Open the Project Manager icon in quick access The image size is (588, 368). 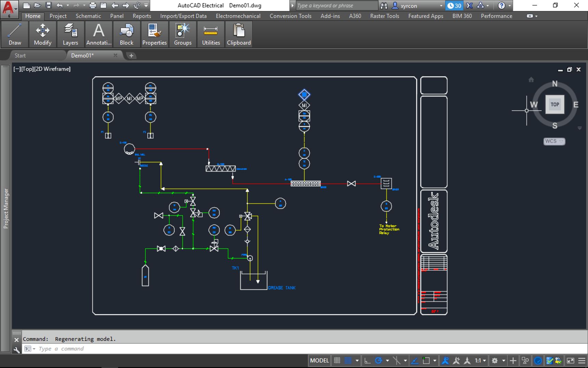tap(103, 5)
